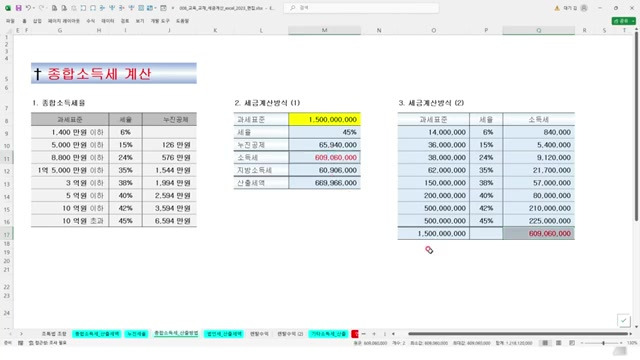Switch to the 연말수익 sheet tab
The image size is (640, 360).
(x=259, y=334)
